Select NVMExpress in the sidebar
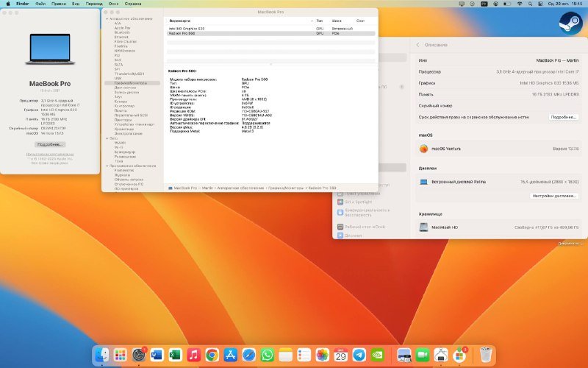The image size is (588, 368). click(124, 51)
